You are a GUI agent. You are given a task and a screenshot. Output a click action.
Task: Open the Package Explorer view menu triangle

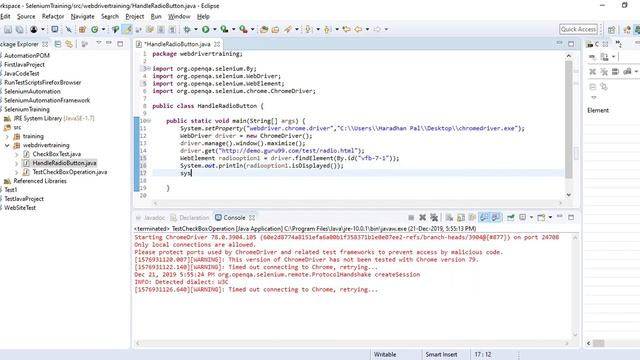(x=98, y=43)
